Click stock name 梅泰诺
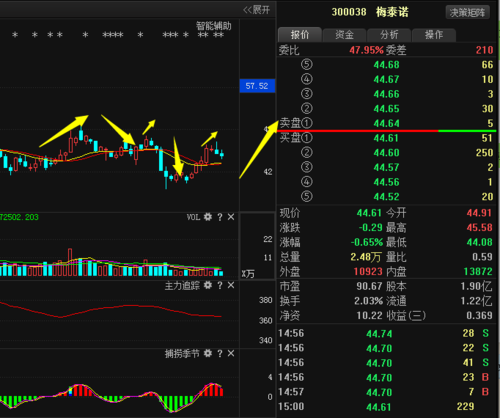 click(x=392, y=12)
